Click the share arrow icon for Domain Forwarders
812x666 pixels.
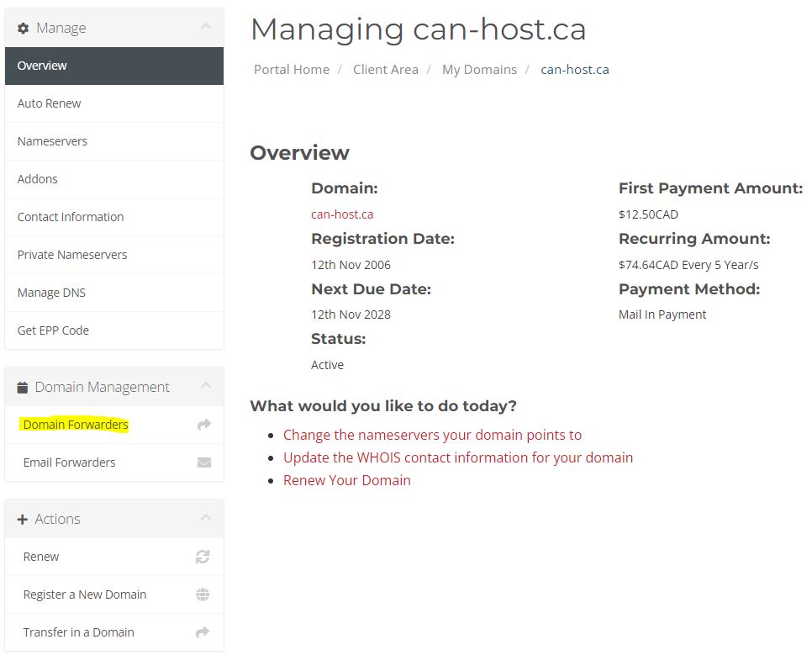click(203, 425)
